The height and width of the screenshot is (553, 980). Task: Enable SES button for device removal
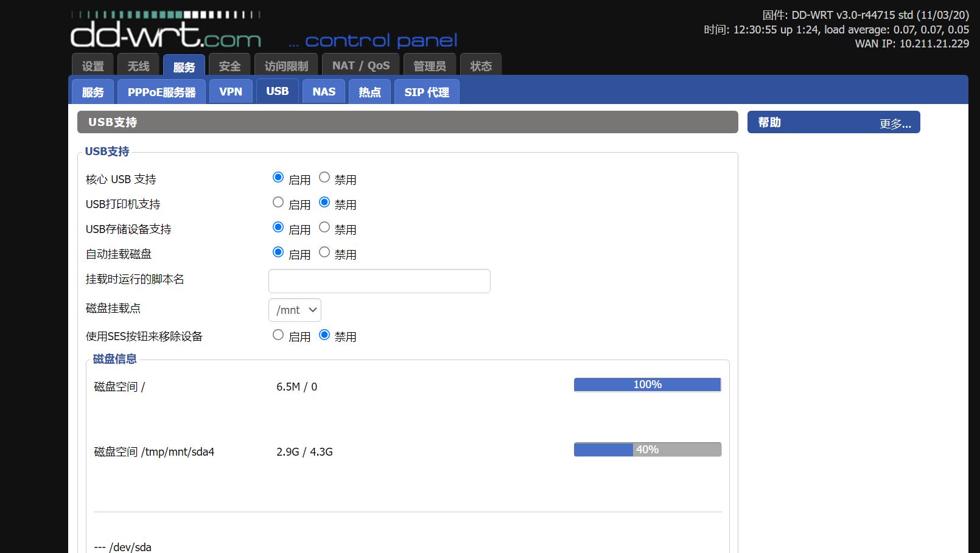click(x=278, y=335)
